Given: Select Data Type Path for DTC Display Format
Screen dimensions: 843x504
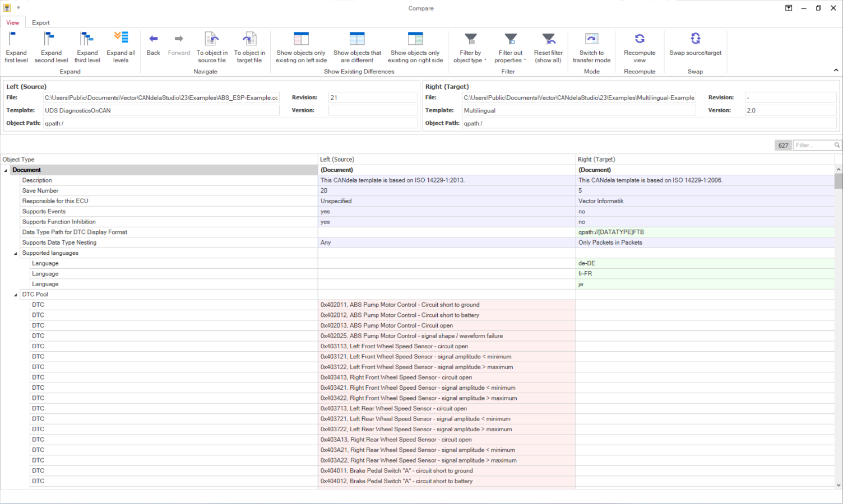Looking at the screenshot, I should pos(417,232).
